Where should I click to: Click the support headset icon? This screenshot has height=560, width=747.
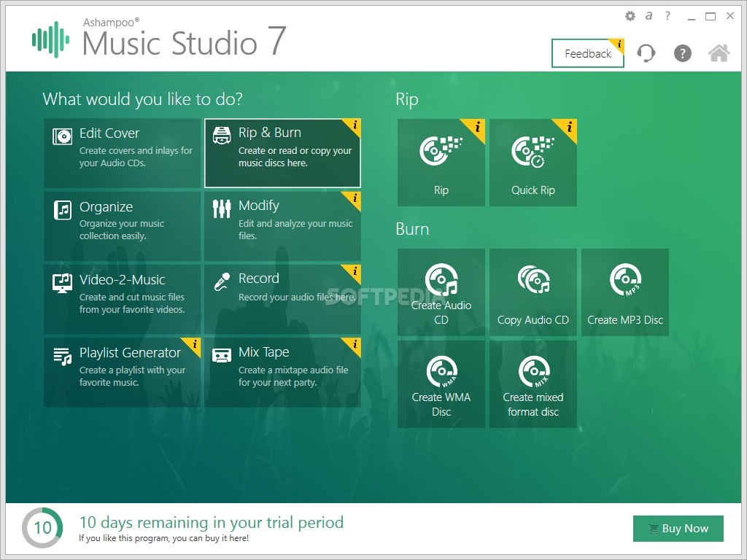point(646,52)
